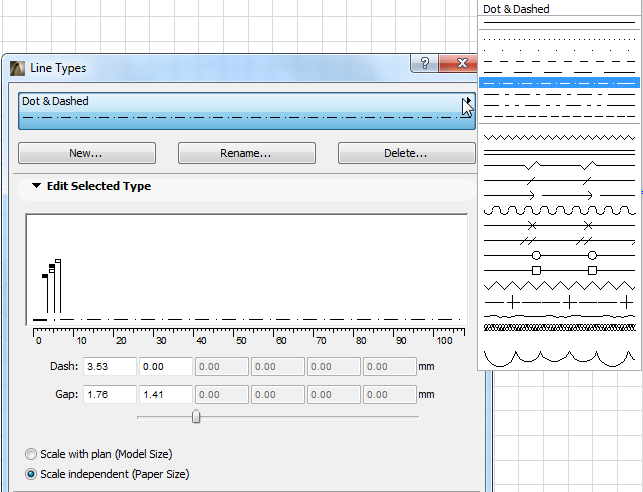Click the Line Types dialog app icon
This screenshot has height=492, width=643.
click(x=17, y=68)
